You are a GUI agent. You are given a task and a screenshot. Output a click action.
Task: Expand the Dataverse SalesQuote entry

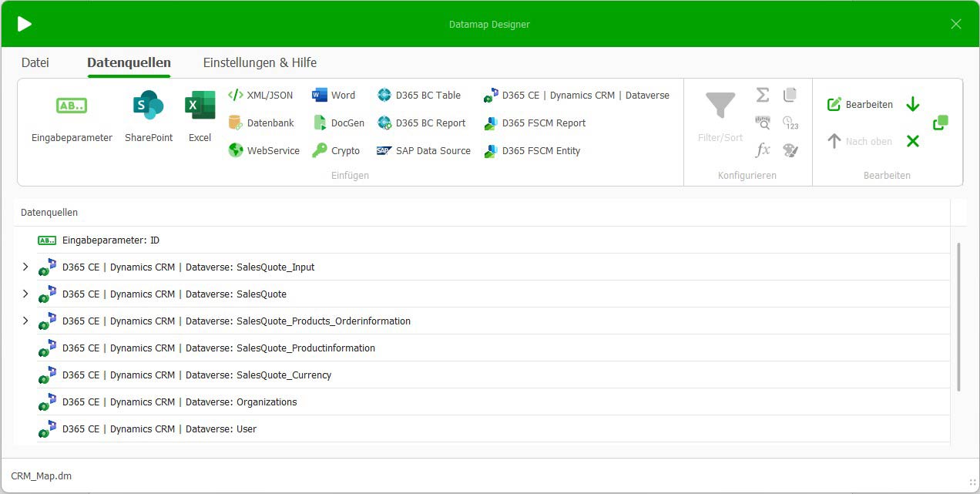[25, 294]
